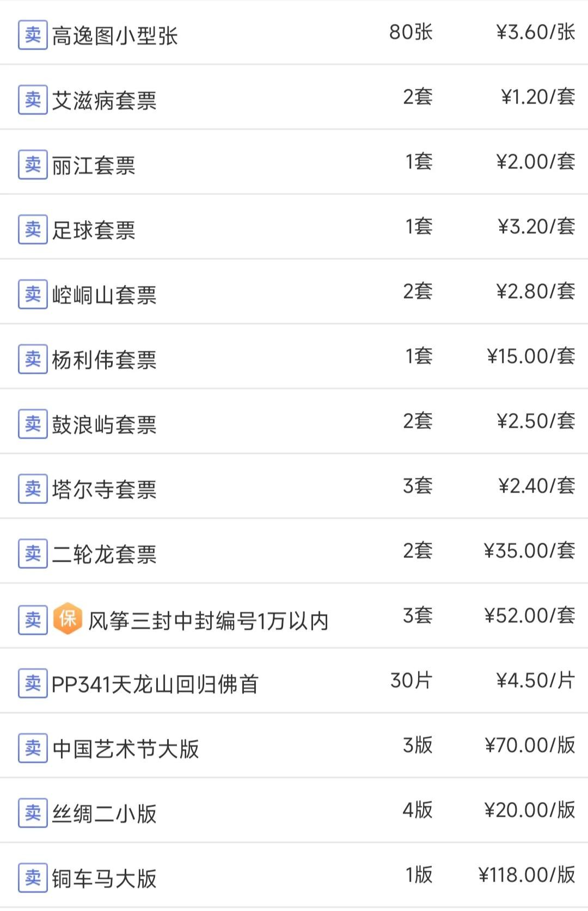View the 二轮龙套票 listing
The height and width of the screenshot is (911, 588).
coord(104,554)
